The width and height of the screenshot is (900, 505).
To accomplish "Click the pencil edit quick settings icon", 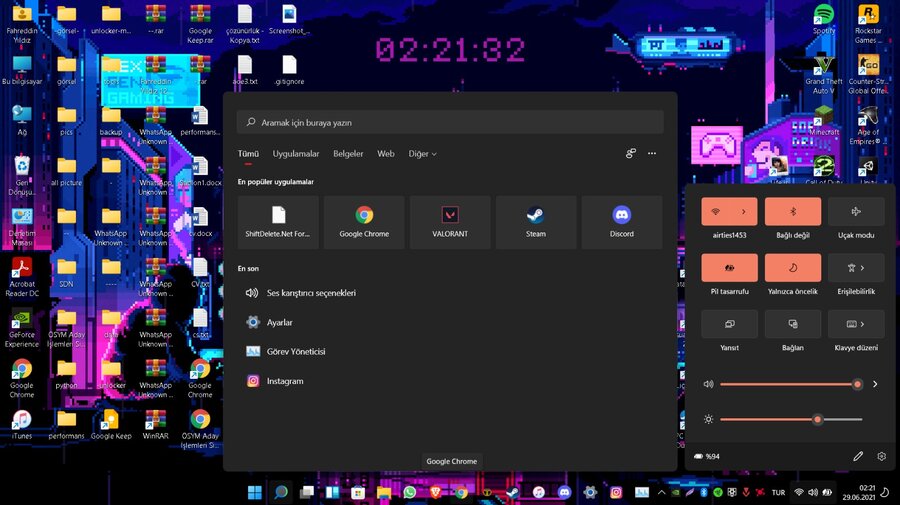I will (x=857, y=456).
